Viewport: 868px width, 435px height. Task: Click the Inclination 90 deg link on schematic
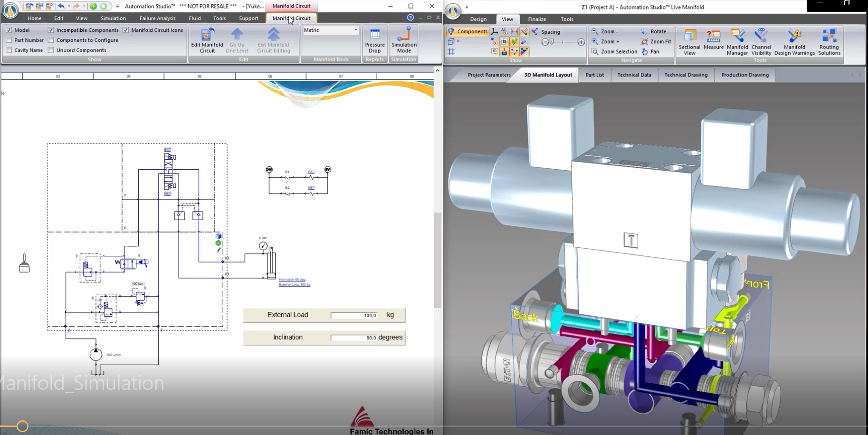(292, 280)
